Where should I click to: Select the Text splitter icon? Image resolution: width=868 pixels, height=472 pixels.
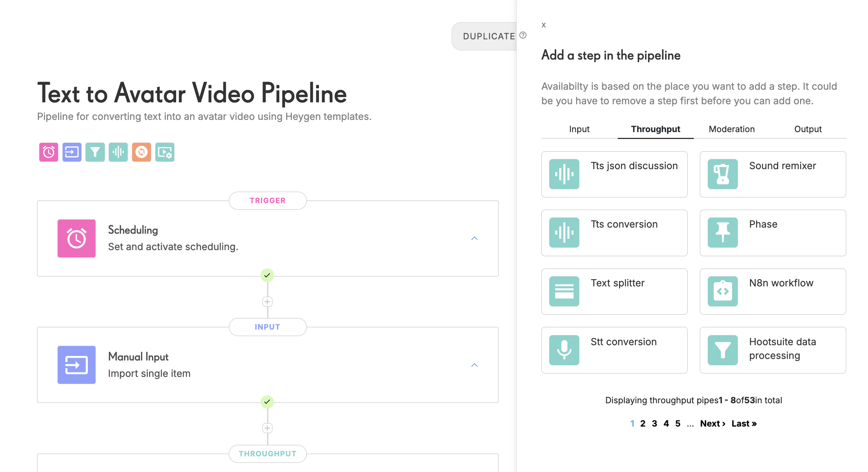564,291
